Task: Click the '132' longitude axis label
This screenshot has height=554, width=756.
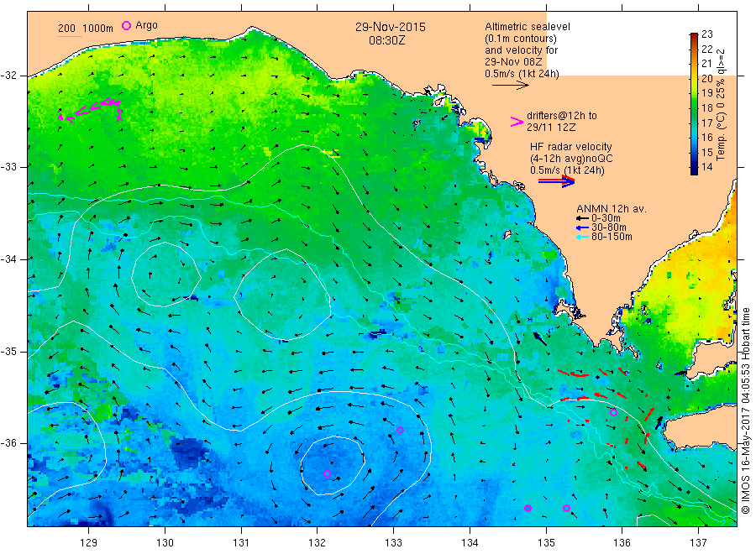Action: pyautogui.click(x=318, y=543)
